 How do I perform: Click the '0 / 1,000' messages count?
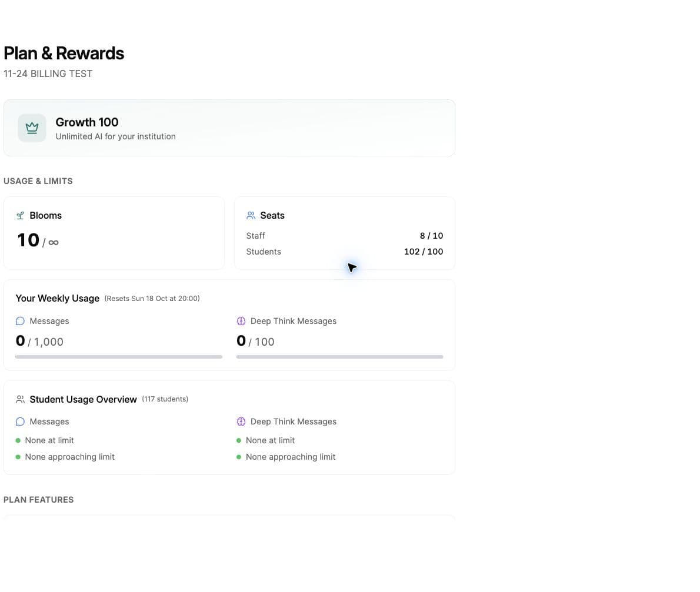pyautogui.click(x=39, y=342)
